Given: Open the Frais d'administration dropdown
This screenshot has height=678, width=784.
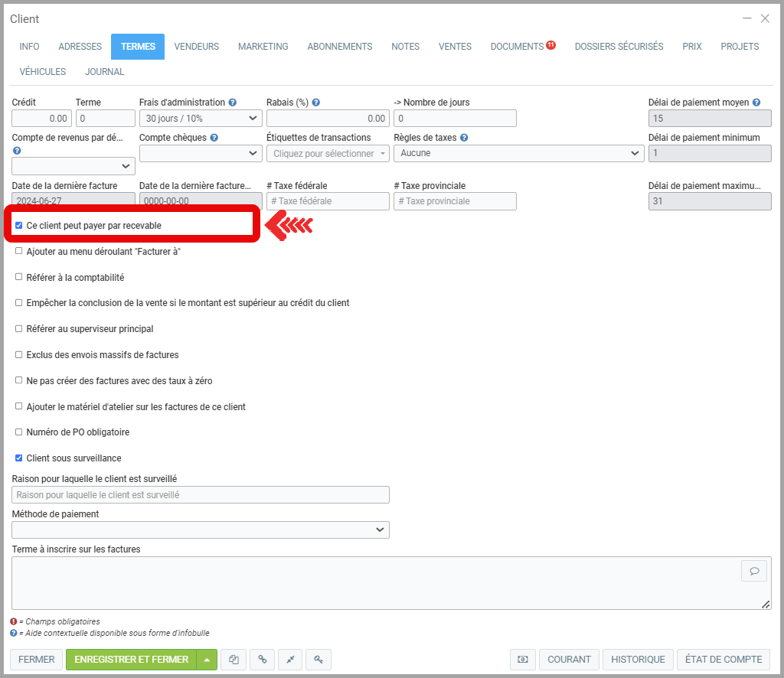Looking at the screenshot, I should tap(201, 119).
